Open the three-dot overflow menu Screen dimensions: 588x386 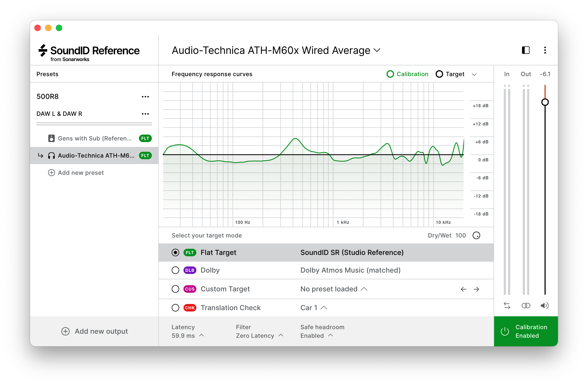(x=545, y=50)
